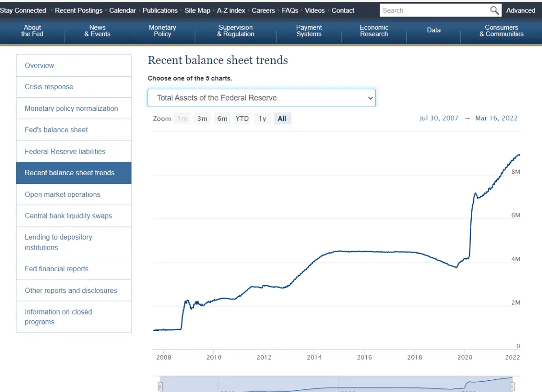Set chart zoom to 6m

(x=222, y=119)
